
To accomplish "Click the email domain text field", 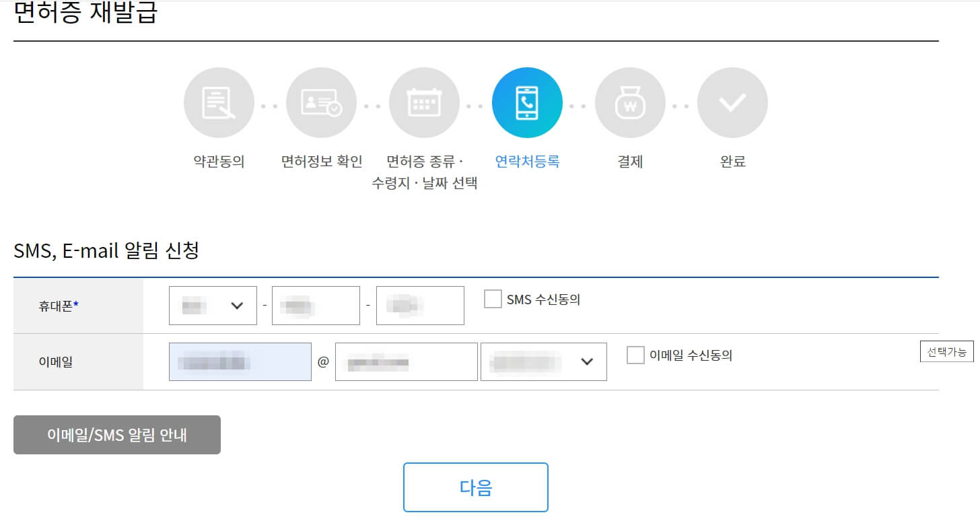I will (x=407, y=361).
